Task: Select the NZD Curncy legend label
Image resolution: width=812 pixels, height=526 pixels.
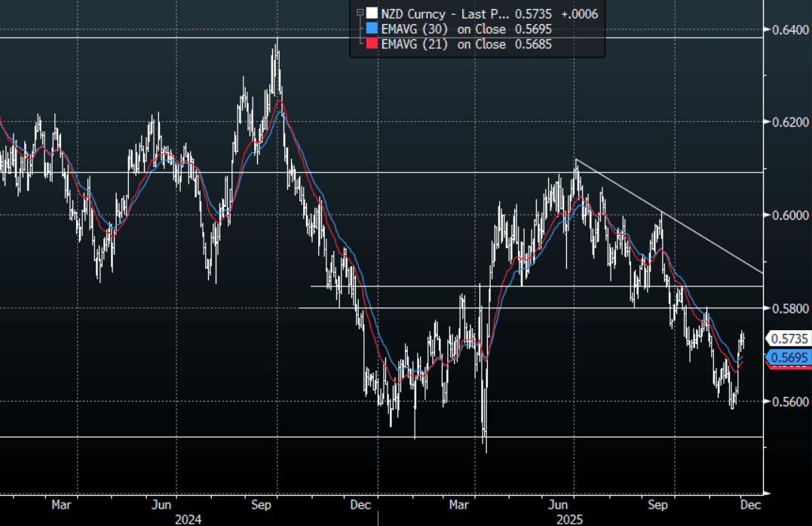Action: (443, 14)
